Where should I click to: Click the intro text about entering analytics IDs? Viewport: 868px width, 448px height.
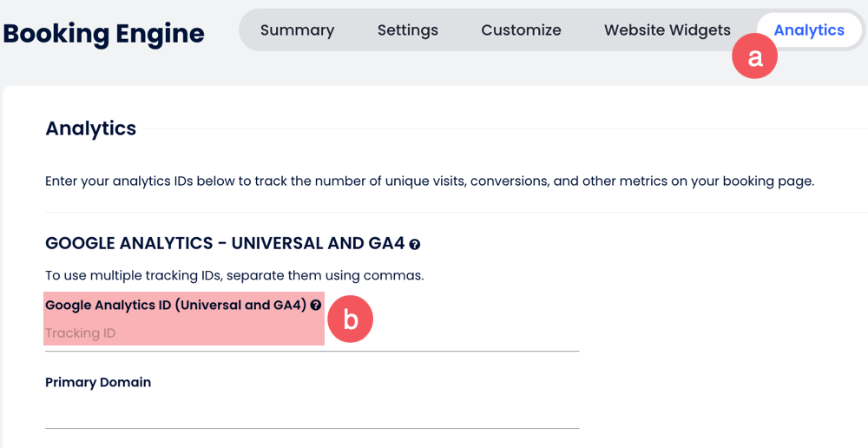click(x=430, y=182)
